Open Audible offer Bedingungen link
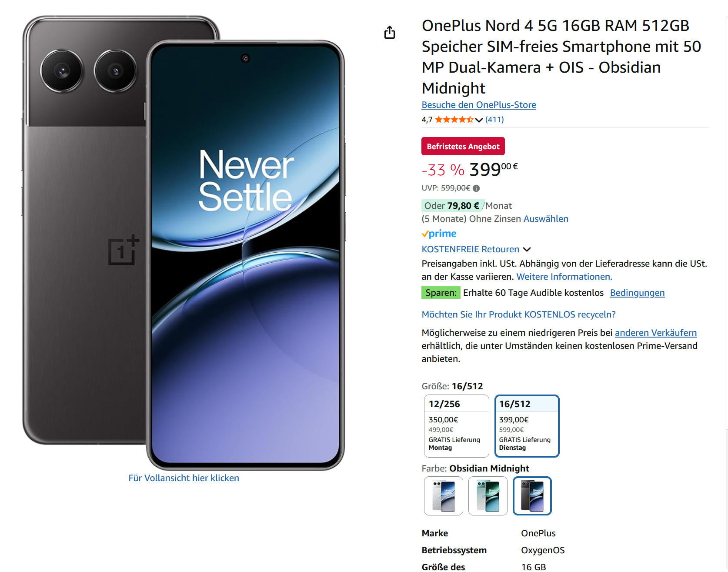This screenshot has width=728, height=572. (637, 293)
